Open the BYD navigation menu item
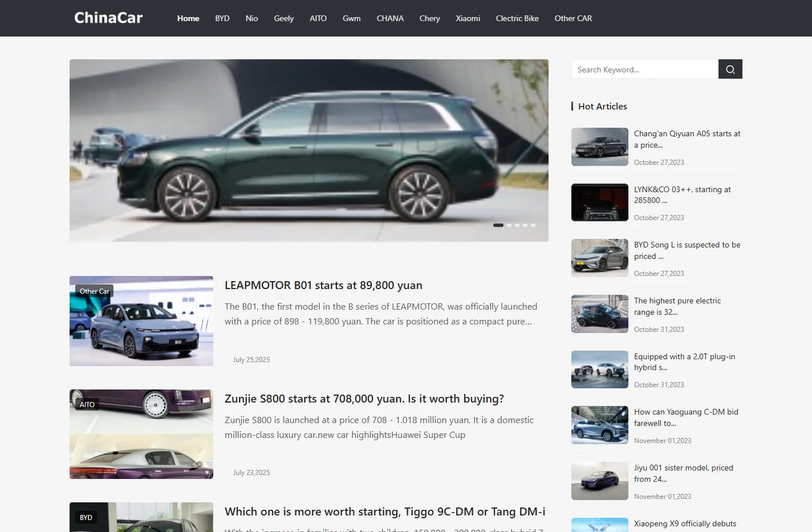This screenshot has width=812, height=532. pos(222,18)
